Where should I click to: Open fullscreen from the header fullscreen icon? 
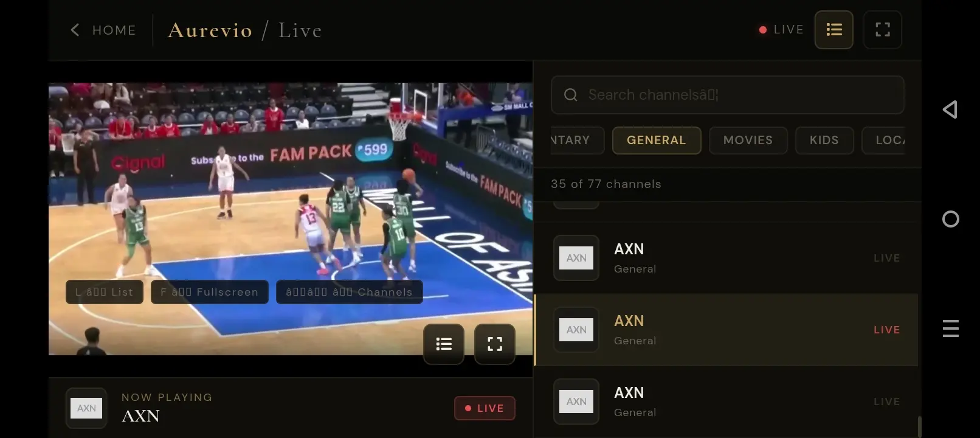pos(883,30)
